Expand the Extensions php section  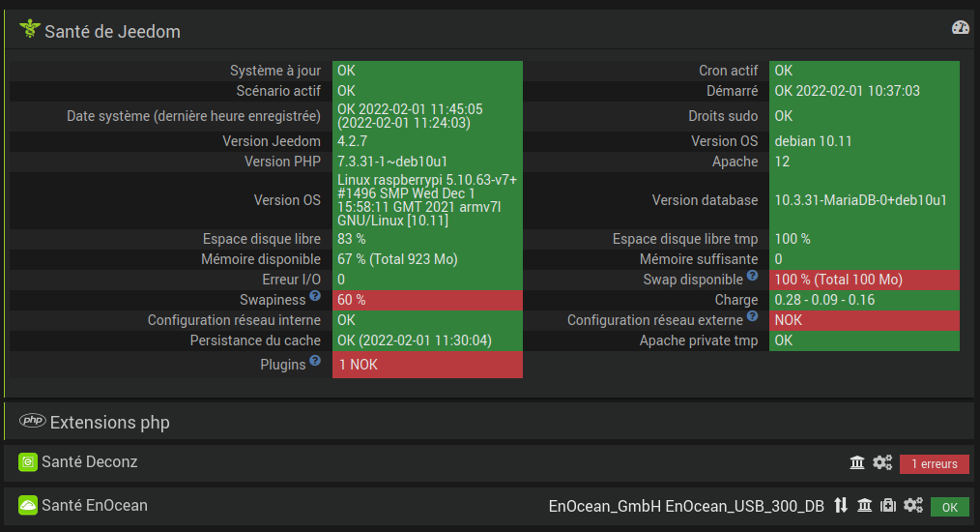(109, 422)
